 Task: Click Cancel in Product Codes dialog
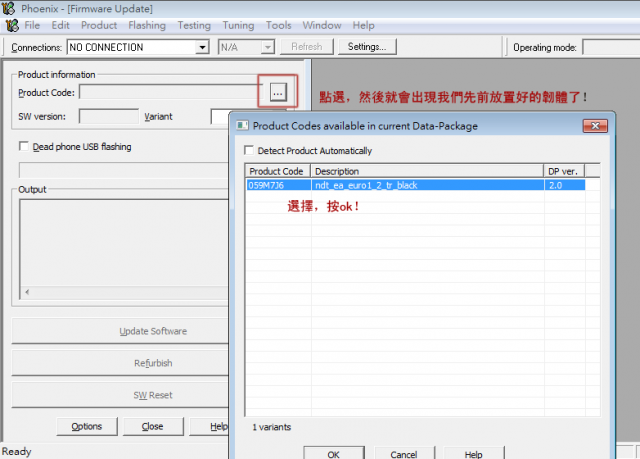coord(404,454)
